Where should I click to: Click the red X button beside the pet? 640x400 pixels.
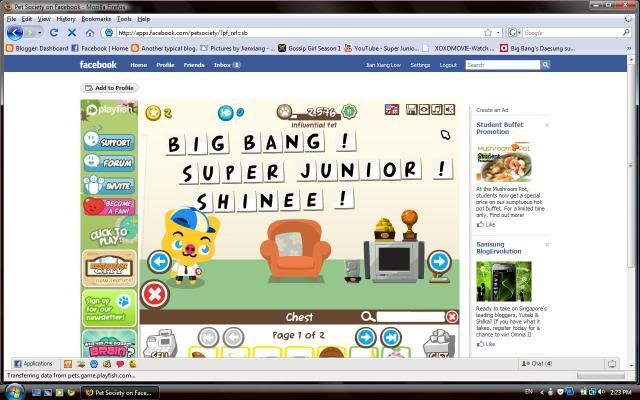[x=155, y=294]
